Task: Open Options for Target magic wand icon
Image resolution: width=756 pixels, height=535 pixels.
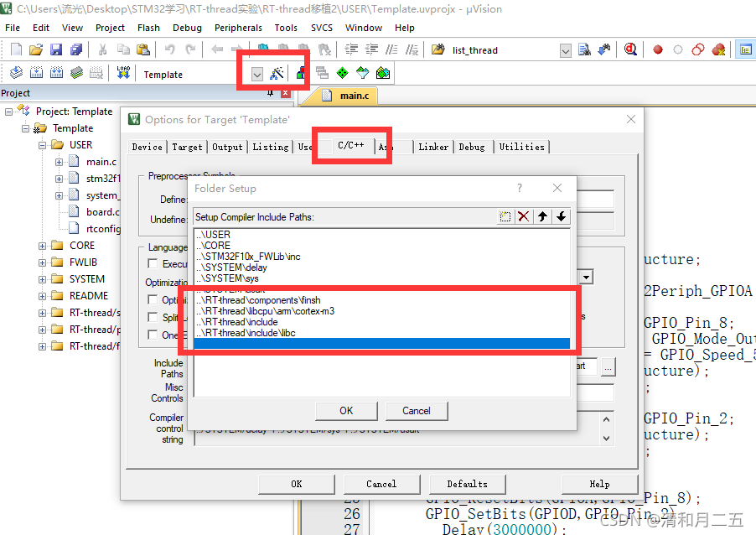Action: click(x=277, y=73)
